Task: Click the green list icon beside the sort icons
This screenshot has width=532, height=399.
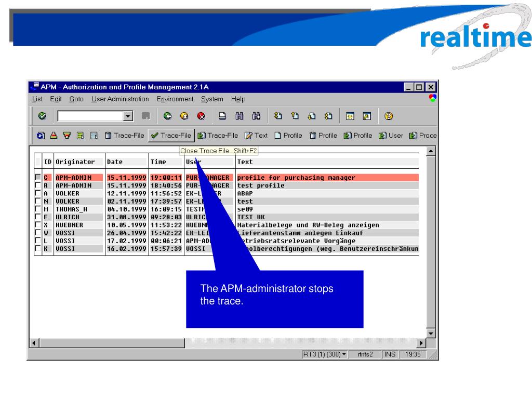Action: point(81,136)
